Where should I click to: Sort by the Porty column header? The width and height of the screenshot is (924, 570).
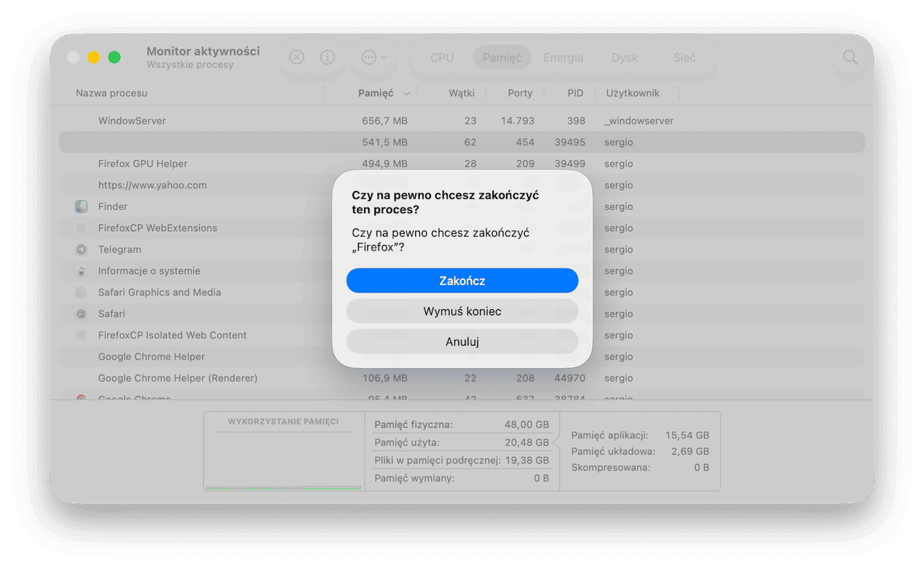520,93
